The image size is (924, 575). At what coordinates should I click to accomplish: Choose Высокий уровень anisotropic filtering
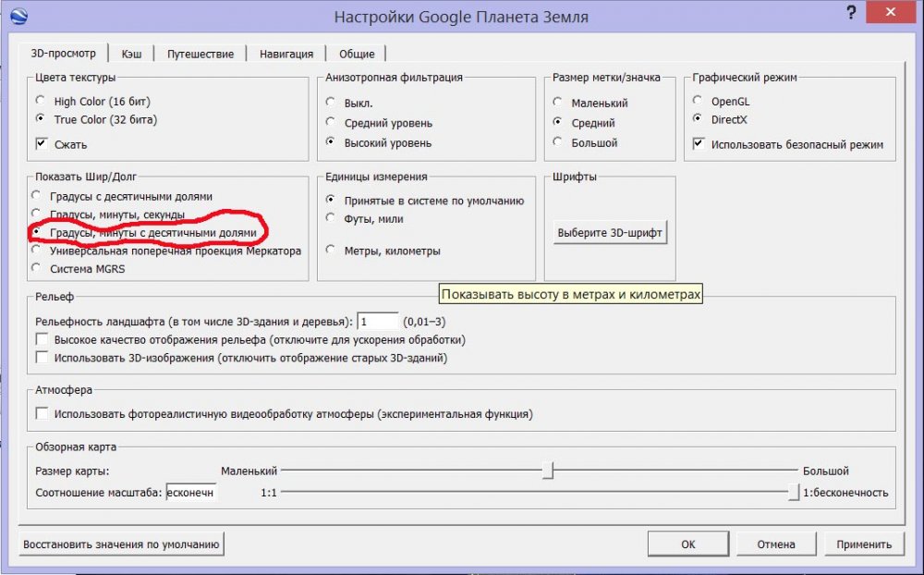coord(379,142)
